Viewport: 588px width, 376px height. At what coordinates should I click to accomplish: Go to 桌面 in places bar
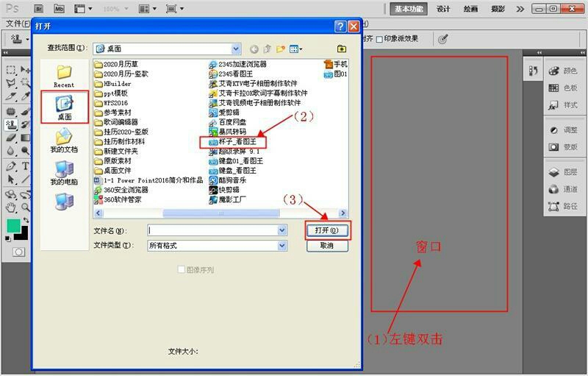coord(65,107)
